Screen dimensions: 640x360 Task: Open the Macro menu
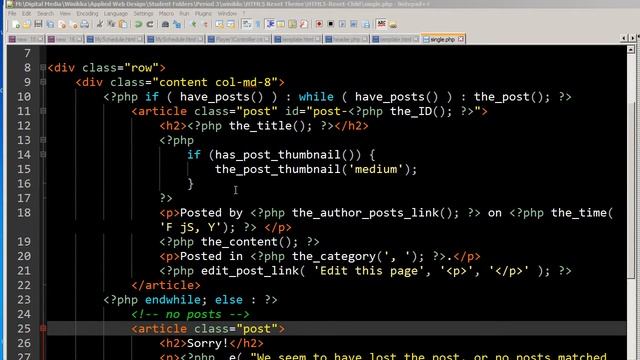click(x=166, y=13)
